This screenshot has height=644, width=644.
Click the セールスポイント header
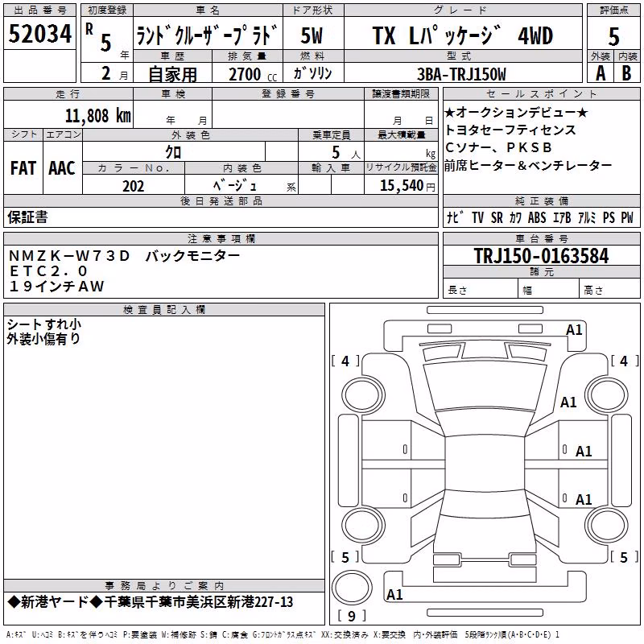pyautogui.click(x=542, y=94)
